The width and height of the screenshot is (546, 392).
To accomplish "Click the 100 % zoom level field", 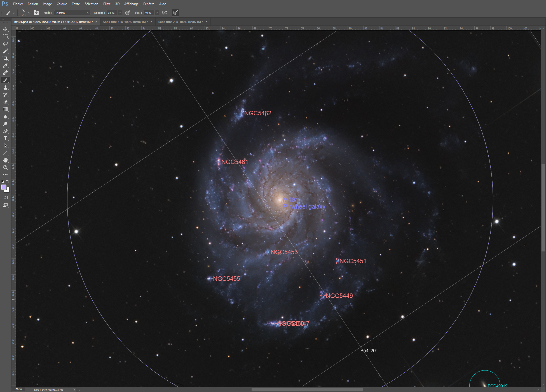I will (18, 389).
